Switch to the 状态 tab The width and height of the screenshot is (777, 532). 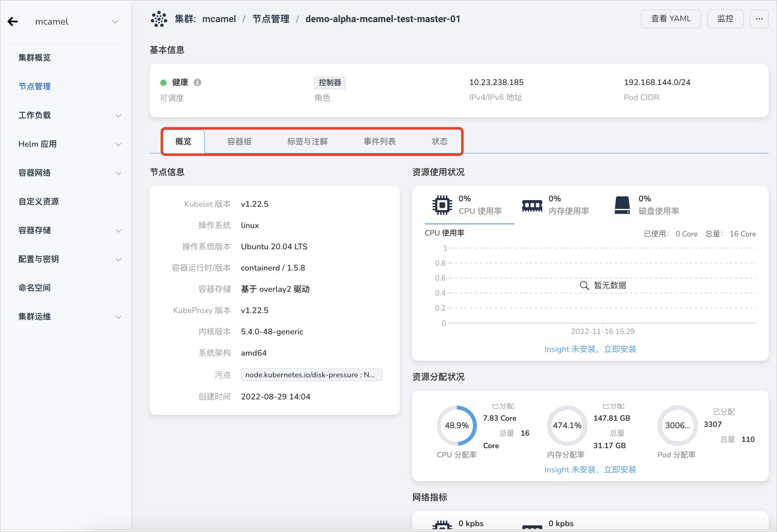pyautogui.click(x=440, y=142)
